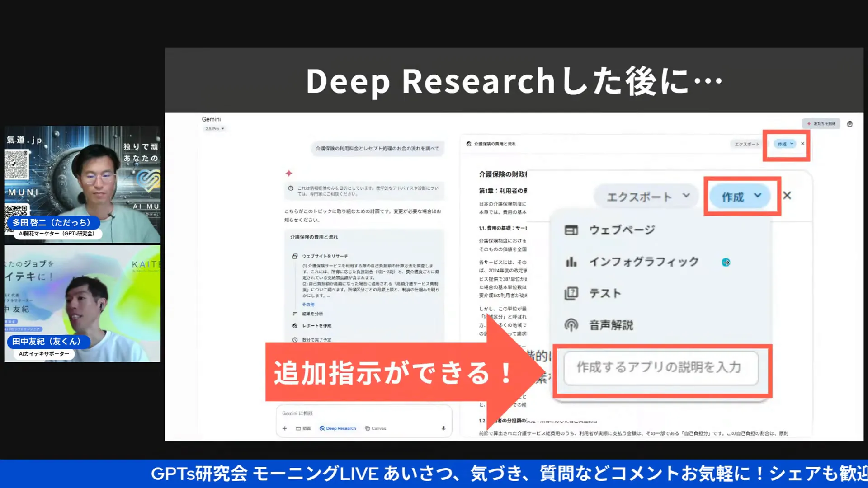Image resolution: width=868 pixels, height=488 pixels.
Task: Click the 友だちを招待 invite button
Action: (821, 124)
